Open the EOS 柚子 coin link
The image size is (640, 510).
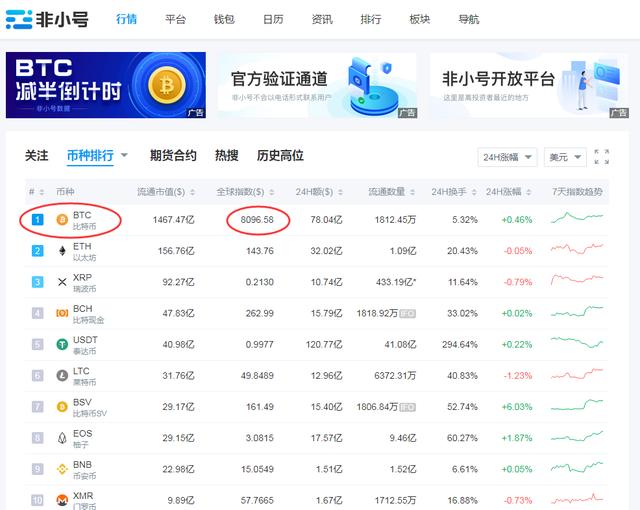[x=82, y=439]
